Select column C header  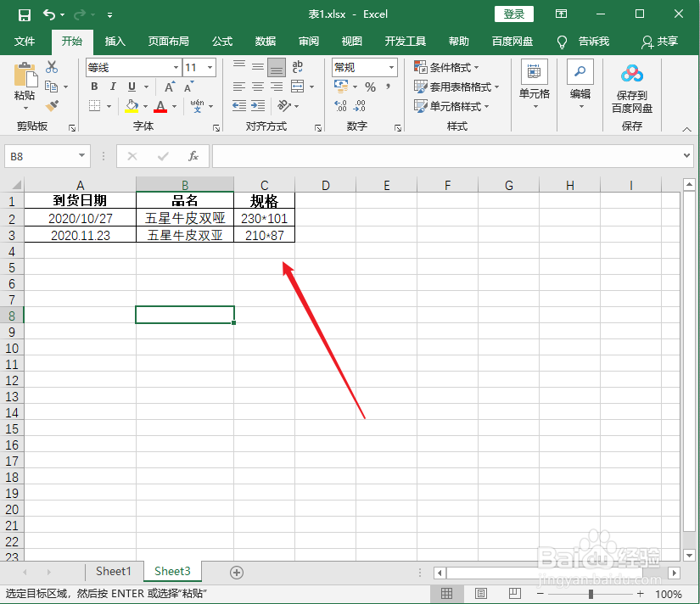tap(264, 185)
